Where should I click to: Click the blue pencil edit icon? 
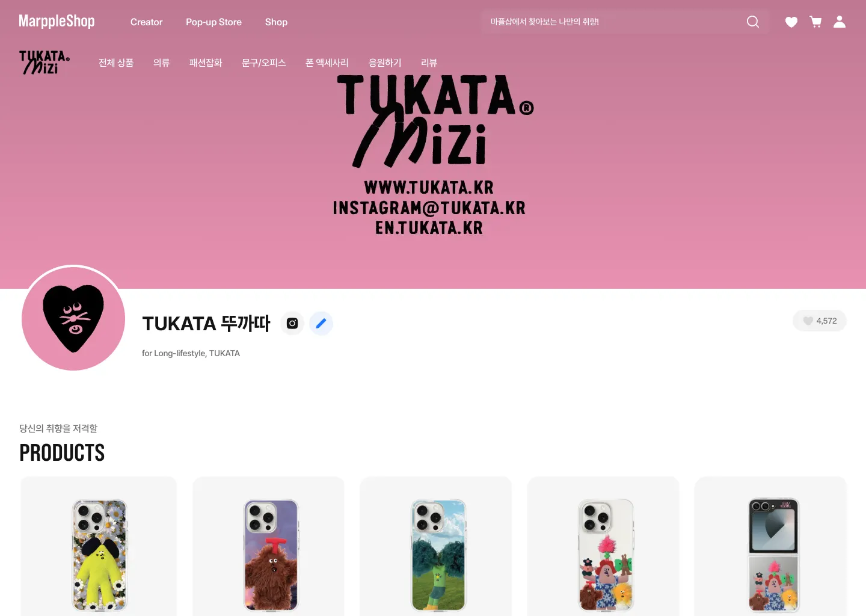[321, 323]
